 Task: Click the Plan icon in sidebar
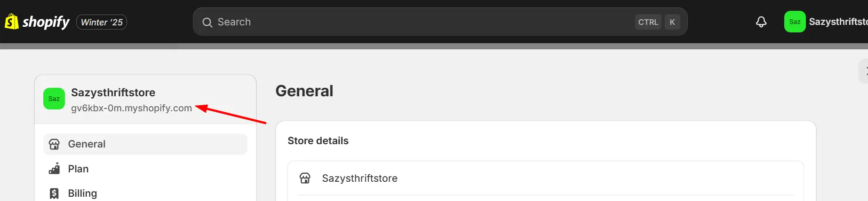tap(54, 169)
